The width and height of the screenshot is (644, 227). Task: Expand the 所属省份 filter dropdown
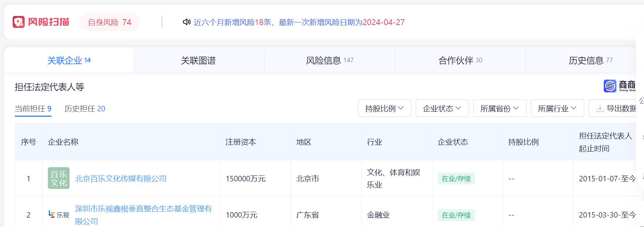[x=500, y=108]
